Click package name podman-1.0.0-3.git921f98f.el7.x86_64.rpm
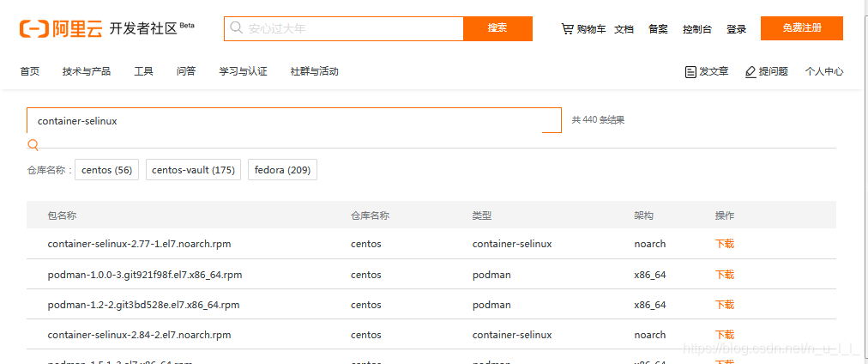This screenshot has height=364, width=868. tap(145, 274)
